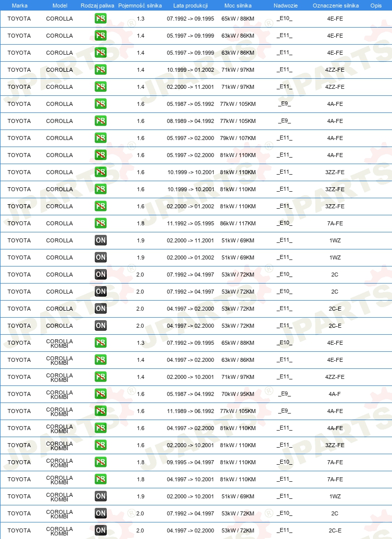
Task: Click the Pojemność silnika column header
Action: 140,6
